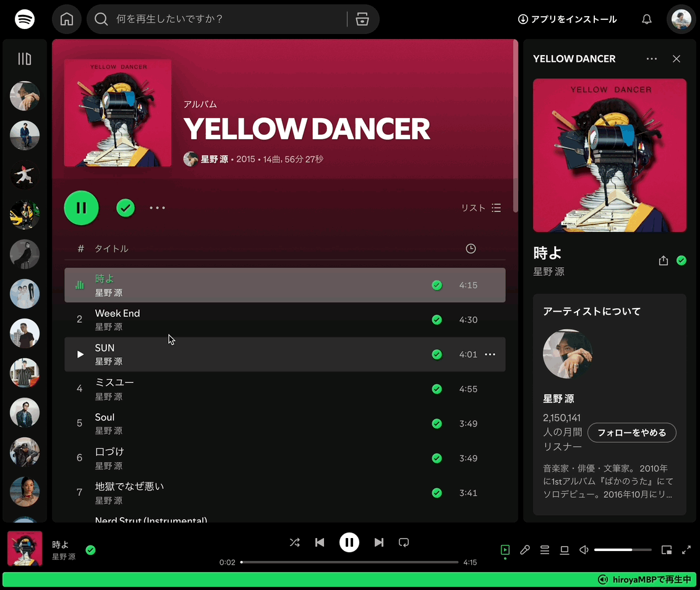Select the 地獄でなぜ悪い track row
Image resolution: width=700 pixels, height=590 pixels.
(x=285, y=493)
